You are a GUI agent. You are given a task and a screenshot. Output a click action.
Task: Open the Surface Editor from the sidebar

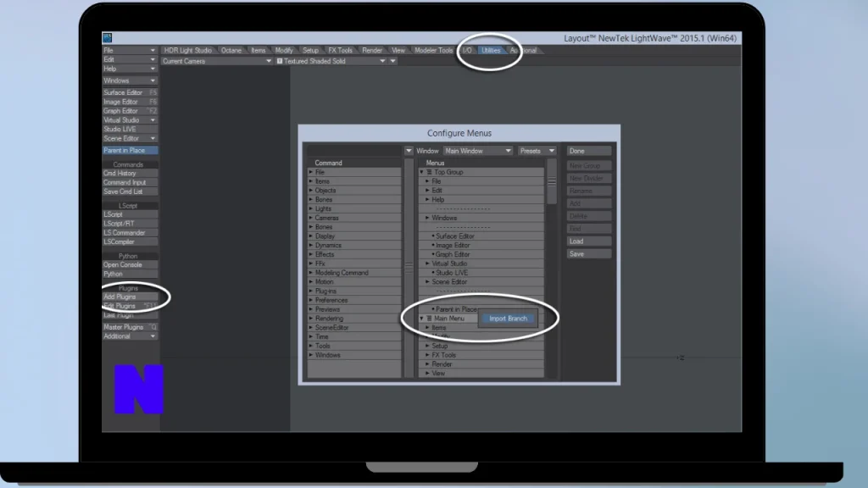[x=130, y=93]
